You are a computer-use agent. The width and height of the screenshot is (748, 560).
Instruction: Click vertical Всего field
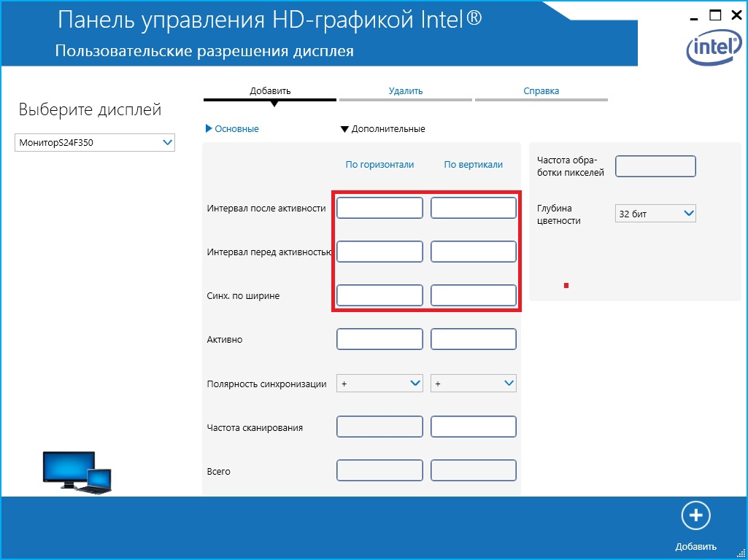[473, 470]
